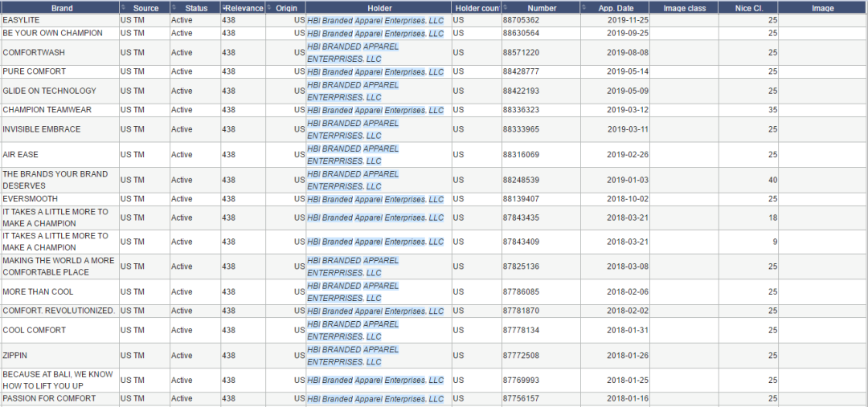
Task: Select BECAUSE AT BALI, WE KNOW brand cell
Action: coord(59,380)
